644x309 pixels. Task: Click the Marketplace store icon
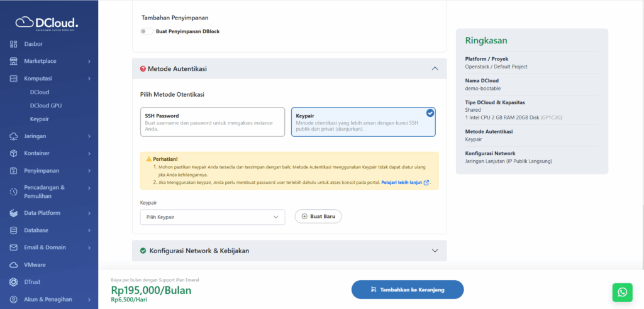[x=14, y=61]
